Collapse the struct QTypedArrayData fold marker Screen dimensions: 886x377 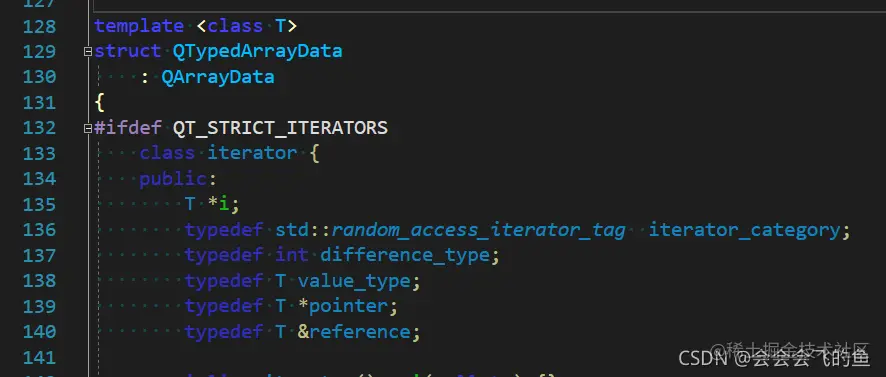point(88,51)
